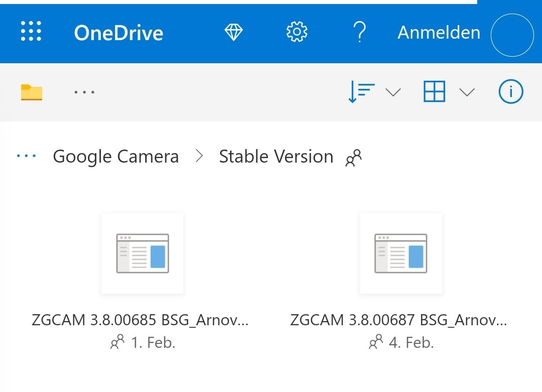Click the empty account avatar circle
Screen dimensions: 542x392
[512, 35]
